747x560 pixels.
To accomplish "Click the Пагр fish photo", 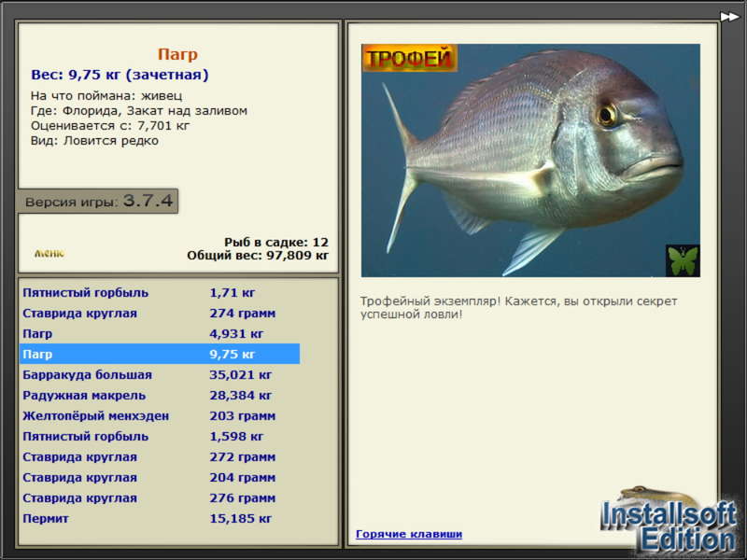I will click(x=530, y=161).
